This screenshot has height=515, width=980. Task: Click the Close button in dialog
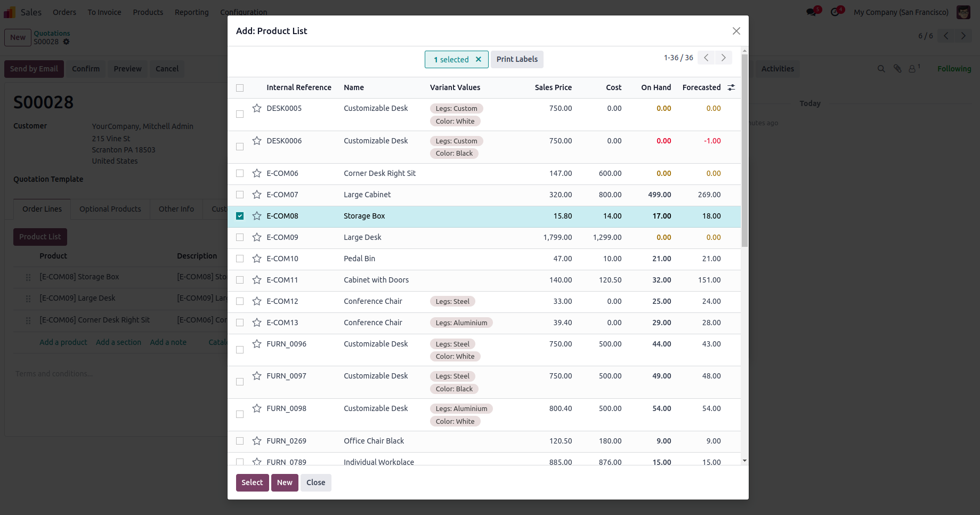tap(316, 482)
